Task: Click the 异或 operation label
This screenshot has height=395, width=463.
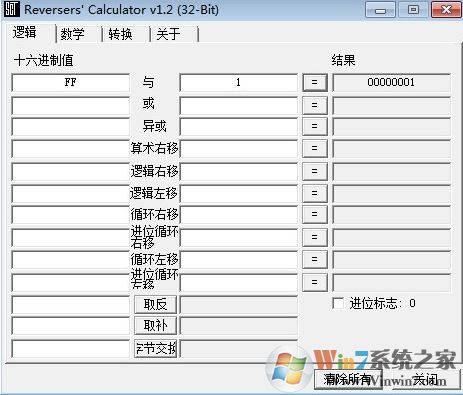Action: tap(154, 126)
